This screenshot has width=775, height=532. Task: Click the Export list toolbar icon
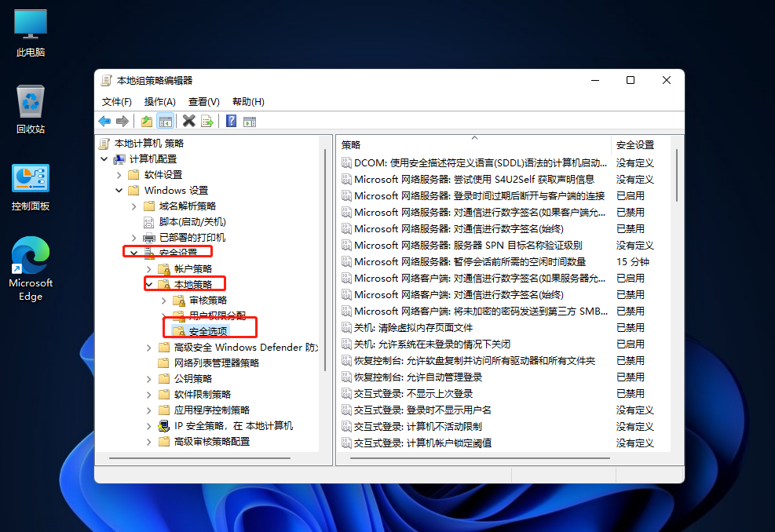click(207, 121)
